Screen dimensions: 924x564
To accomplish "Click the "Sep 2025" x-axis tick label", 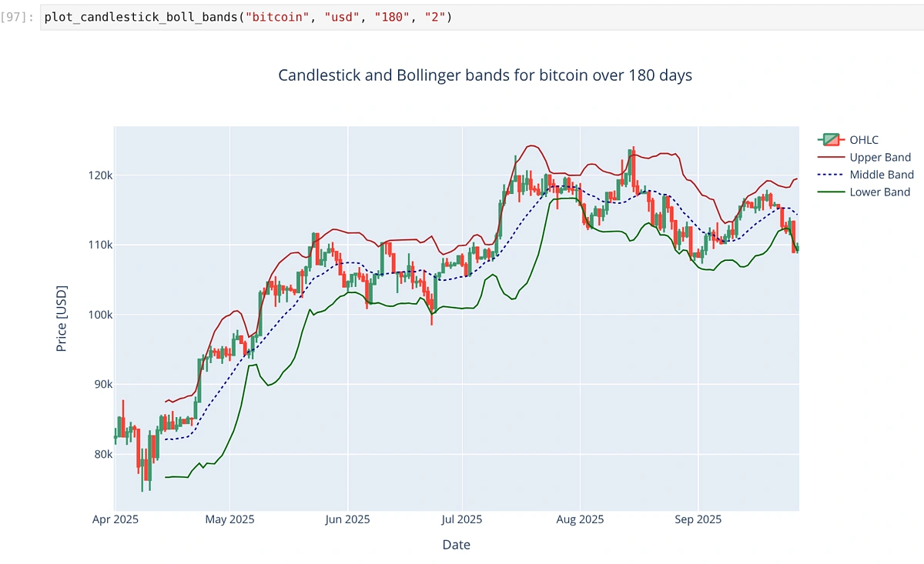I will point(697,519).
